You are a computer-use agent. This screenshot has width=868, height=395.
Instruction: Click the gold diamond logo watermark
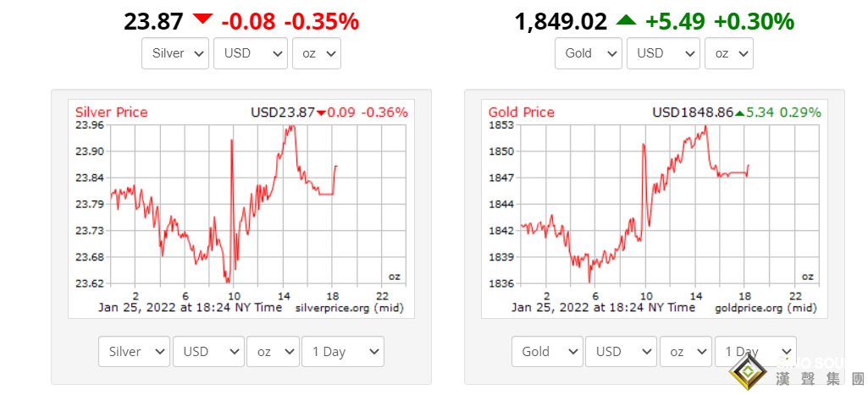coord(748,373)
